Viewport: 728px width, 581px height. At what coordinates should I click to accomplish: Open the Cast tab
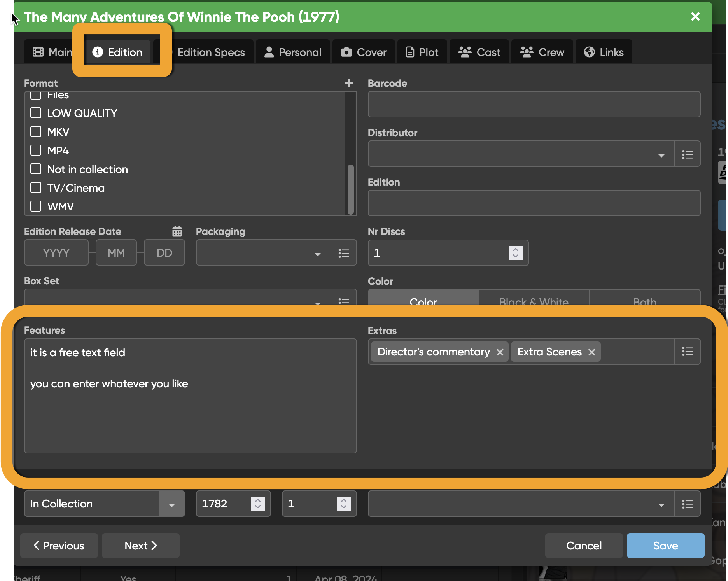click(479, 52)
